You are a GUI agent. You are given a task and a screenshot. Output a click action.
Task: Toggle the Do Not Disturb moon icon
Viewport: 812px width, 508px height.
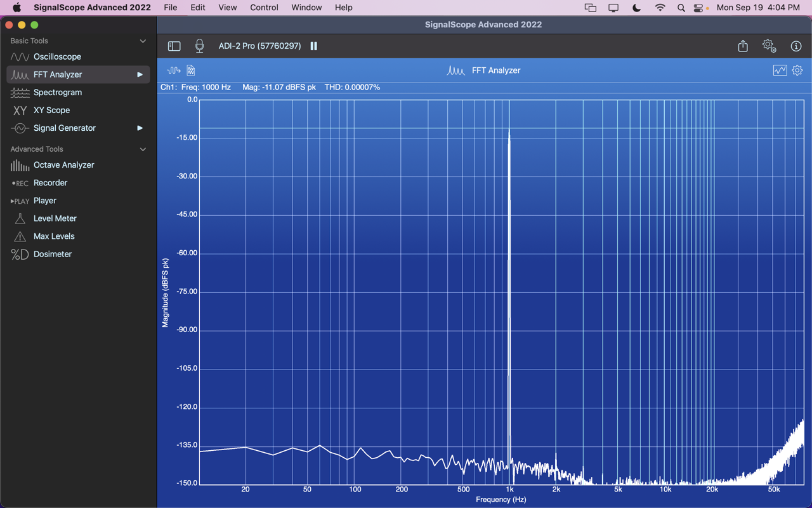pos(636,8)
